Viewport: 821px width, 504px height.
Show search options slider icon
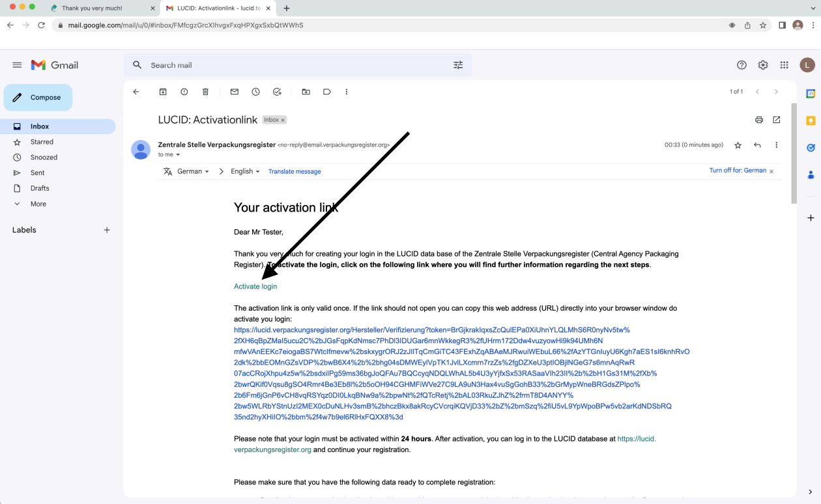[458, 65]
